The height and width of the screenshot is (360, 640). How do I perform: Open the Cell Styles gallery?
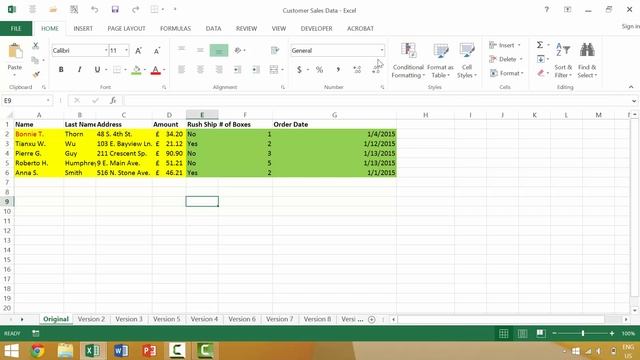(467, 60)
